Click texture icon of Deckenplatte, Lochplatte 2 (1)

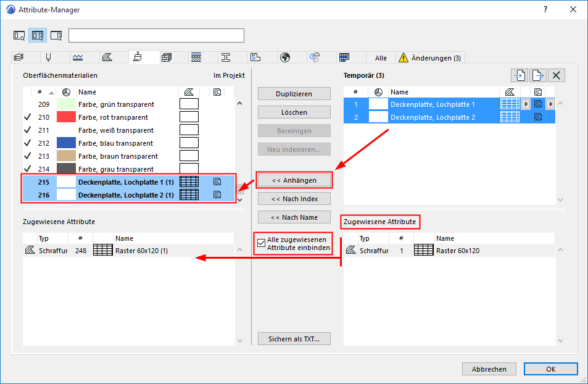tap(217, 195)
